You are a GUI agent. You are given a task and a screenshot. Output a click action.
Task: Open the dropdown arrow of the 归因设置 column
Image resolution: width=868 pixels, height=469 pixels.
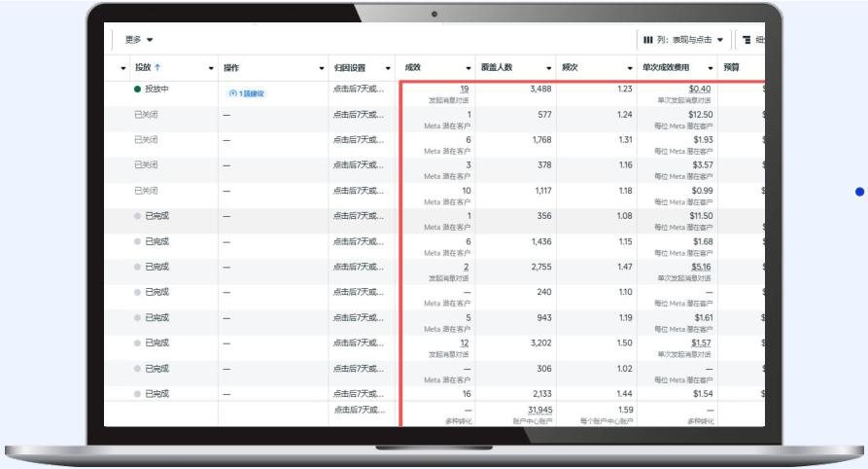pyautogui.click(x=388, y=68)
